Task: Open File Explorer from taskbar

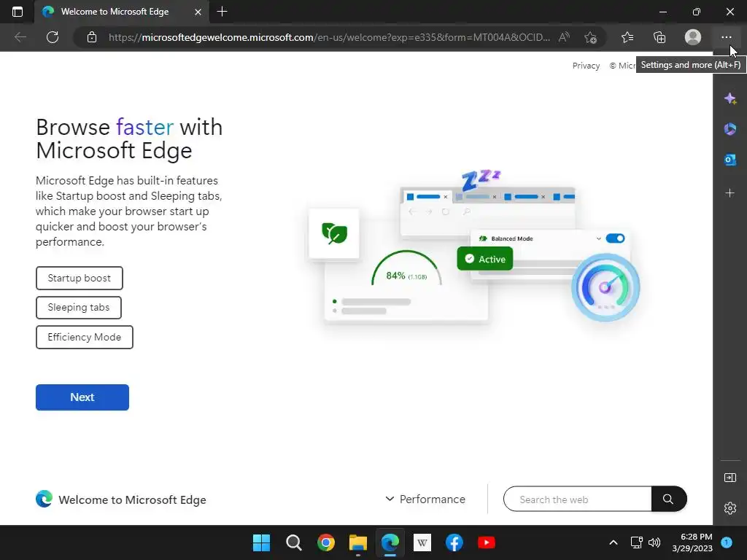Action: point(357,542)
